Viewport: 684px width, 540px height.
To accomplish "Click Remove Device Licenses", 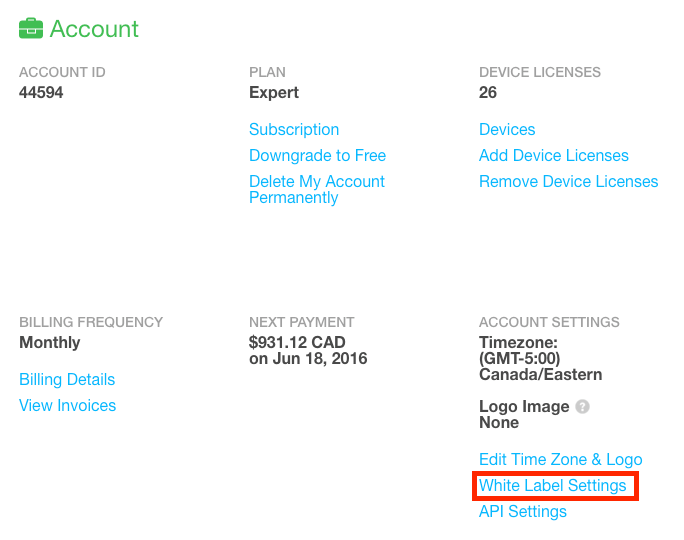I will (568, 181).
